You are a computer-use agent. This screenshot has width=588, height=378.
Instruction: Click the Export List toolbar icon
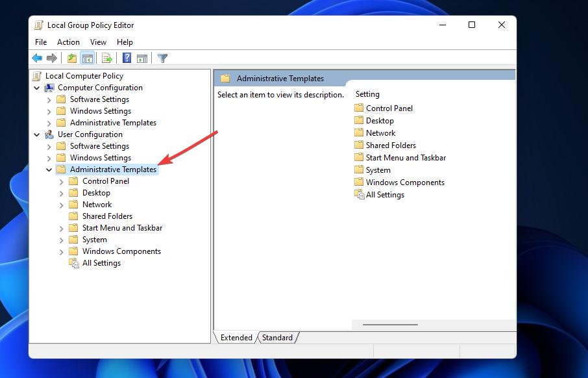tap(107, 58)
